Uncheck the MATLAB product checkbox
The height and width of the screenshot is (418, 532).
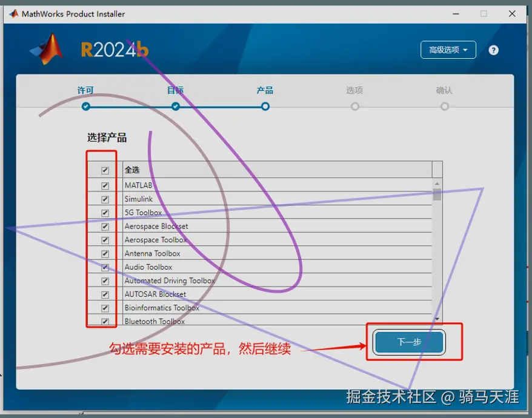click(105, 185)
